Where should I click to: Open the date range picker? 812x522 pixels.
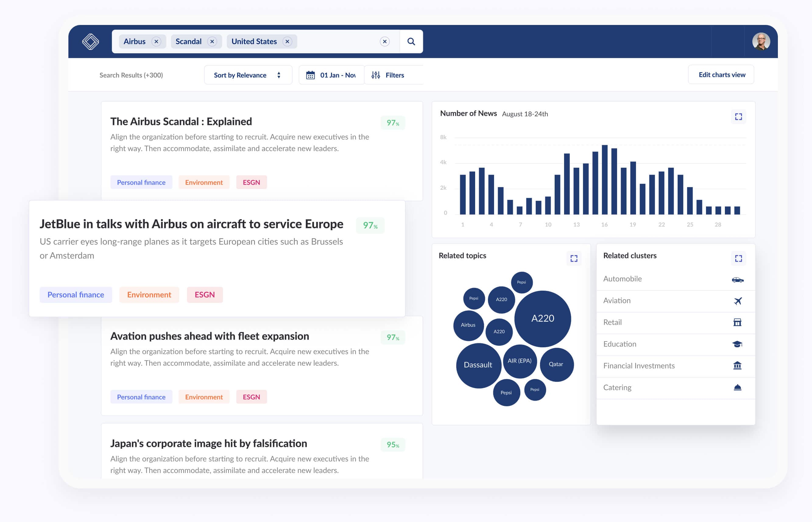coord(331,75)
